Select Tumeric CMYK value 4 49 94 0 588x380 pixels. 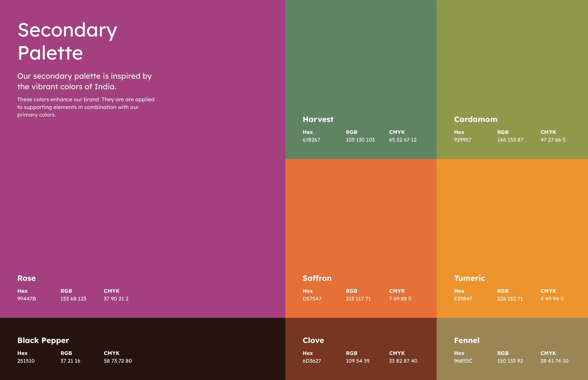point(552,299)
